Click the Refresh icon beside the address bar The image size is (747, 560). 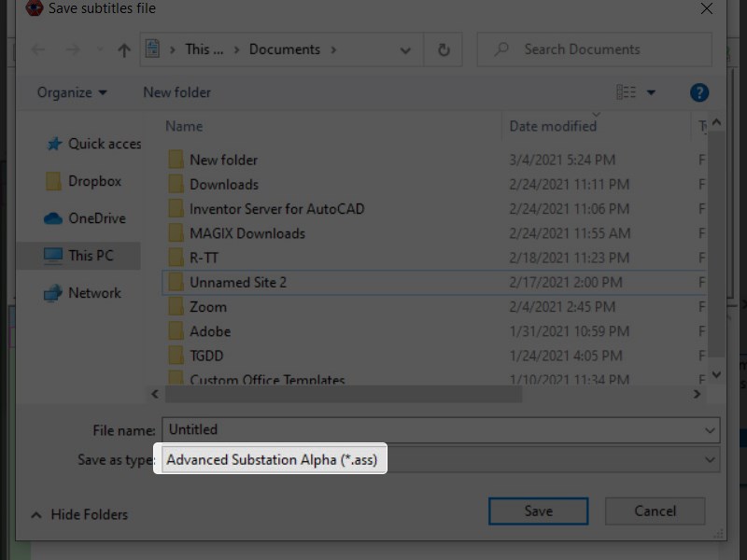pyautogui.click(x=444, y=50)
